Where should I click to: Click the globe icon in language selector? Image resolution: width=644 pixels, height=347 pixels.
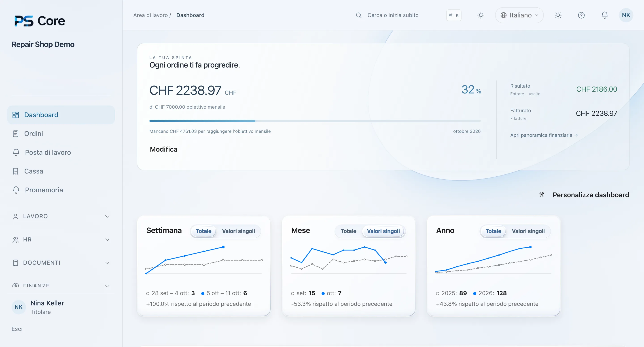click(504, 15)
